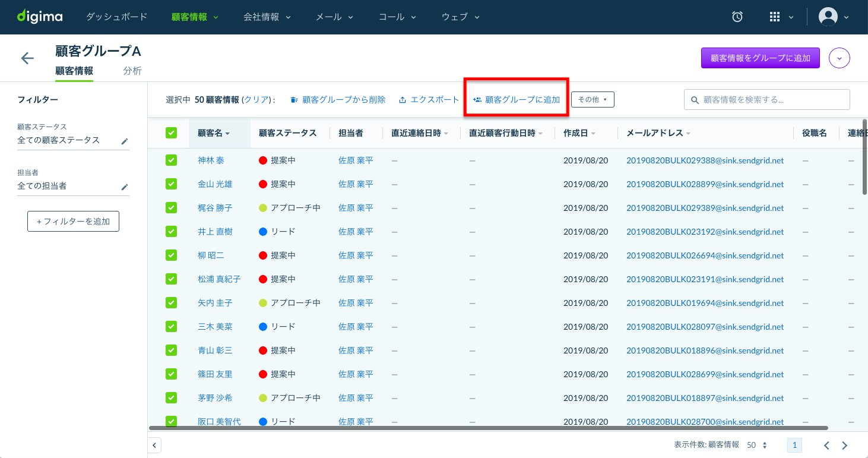This screenshot has width=868, height=458.
Task: Click 顧客グループから削除
Action: (338, 100)
